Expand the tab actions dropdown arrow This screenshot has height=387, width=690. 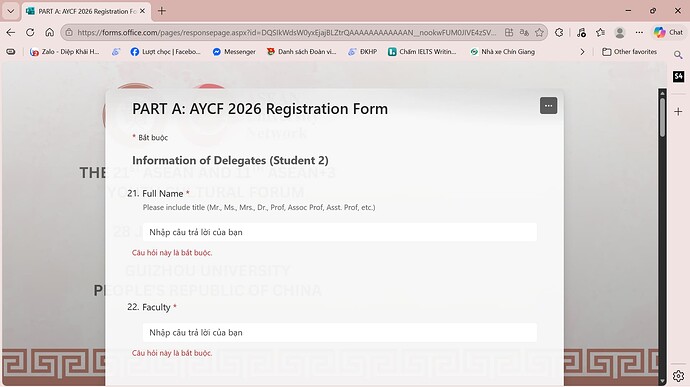pyautogui.click(x=11, y=11)
